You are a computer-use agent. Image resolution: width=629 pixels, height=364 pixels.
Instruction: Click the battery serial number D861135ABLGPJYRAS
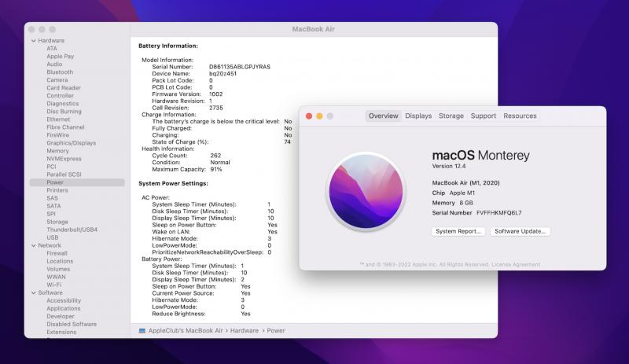click(x=240, y=67)
